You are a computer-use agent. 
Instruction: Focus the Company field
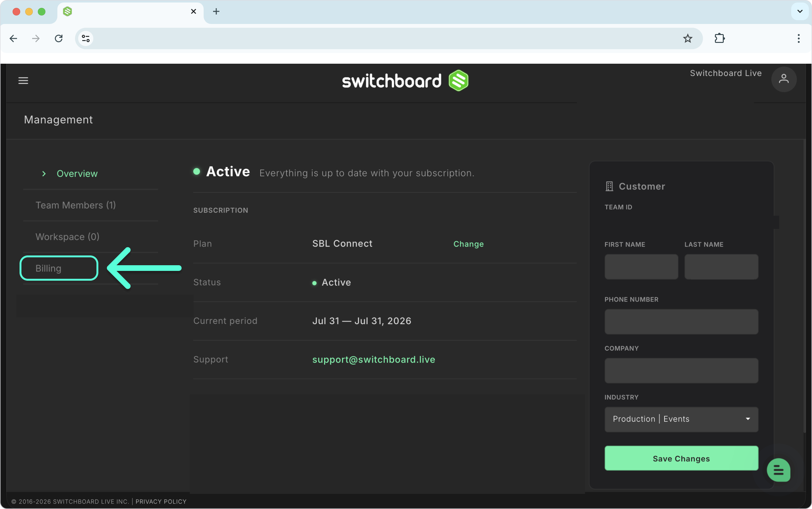pyautogui.click(x=681, y=370)
